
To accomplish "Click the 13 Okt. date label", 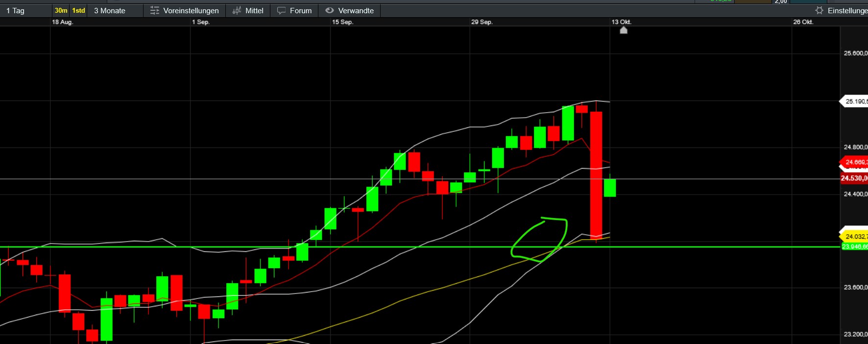I will coord(622,22).
